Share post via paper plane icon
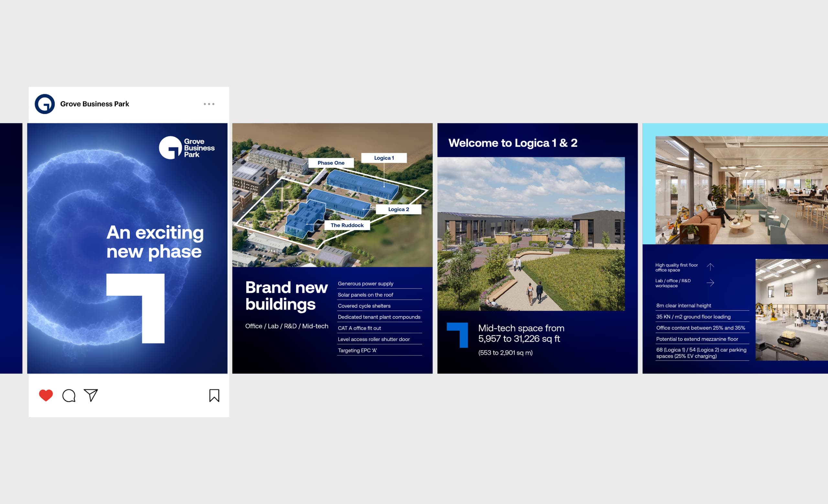Screen dimensions: 828x504 point(91,395)
